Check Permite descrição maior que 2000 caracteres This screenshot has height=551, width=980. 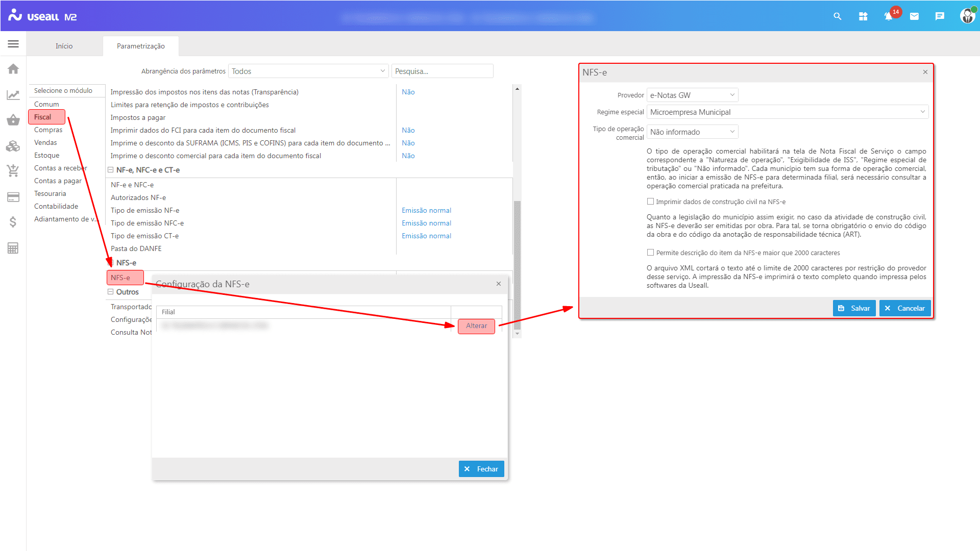tap(651, 253)
